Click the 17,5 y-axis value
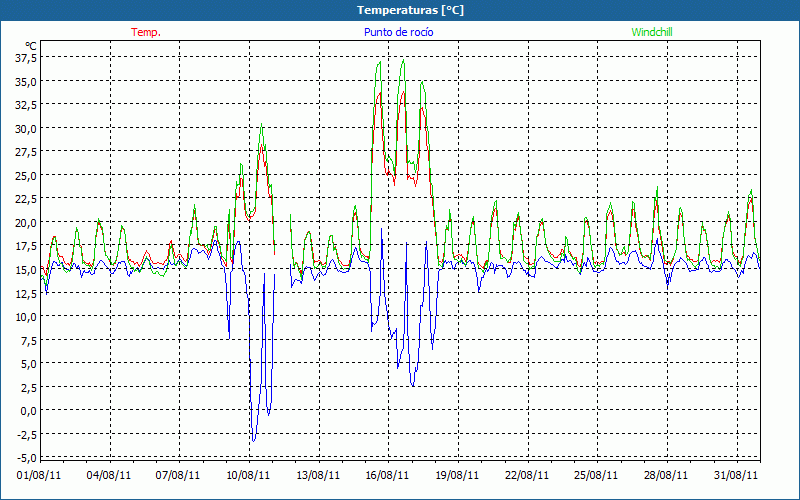Screen dimensions: 800x500 27,245
